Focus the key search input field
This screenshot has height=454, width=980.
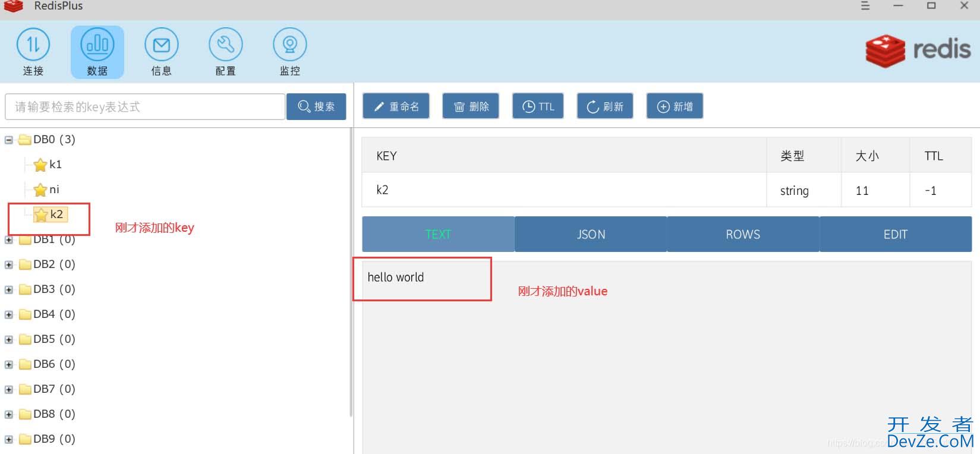tap(145, 106)
